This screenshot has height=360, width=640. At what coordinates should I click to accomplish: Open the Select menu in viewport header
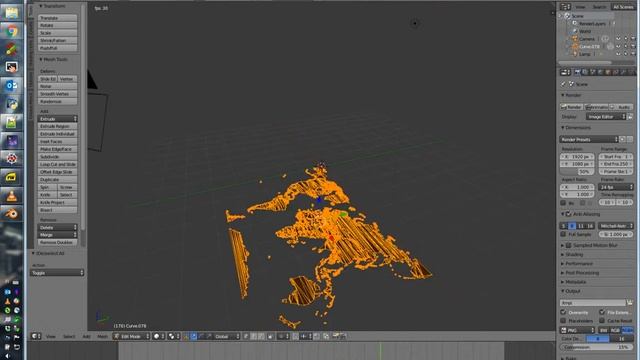tap(69, 336)
